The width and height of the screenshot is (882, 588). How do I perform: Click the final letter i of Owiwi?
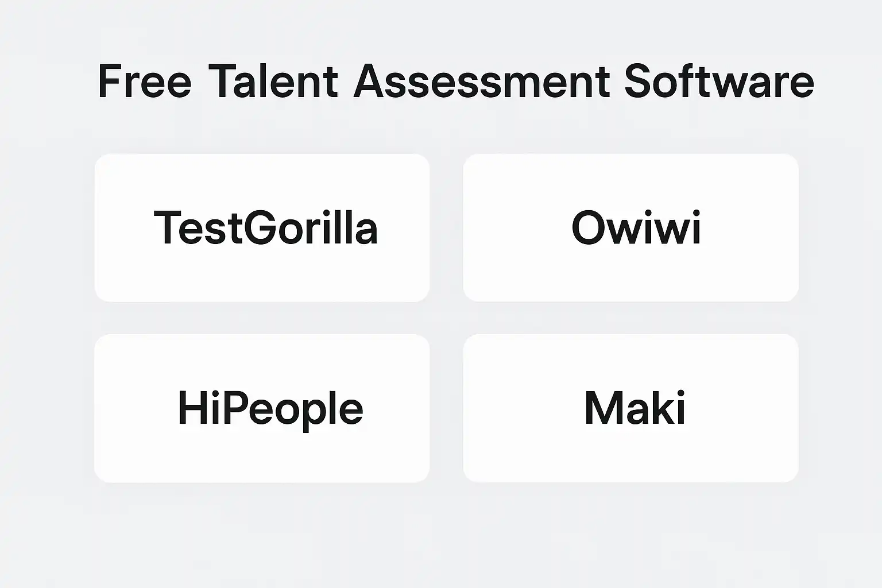coord(696,228)
